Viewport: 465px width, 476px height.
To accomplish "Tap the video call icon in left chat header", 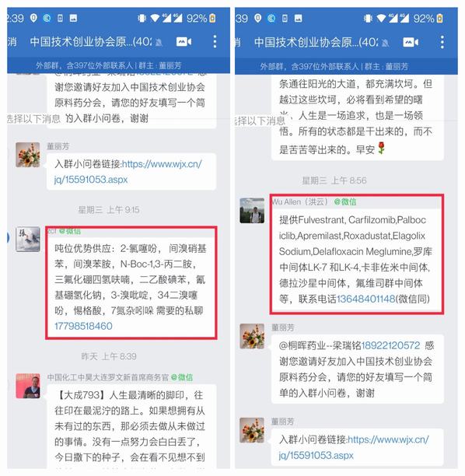I will 184,41.
